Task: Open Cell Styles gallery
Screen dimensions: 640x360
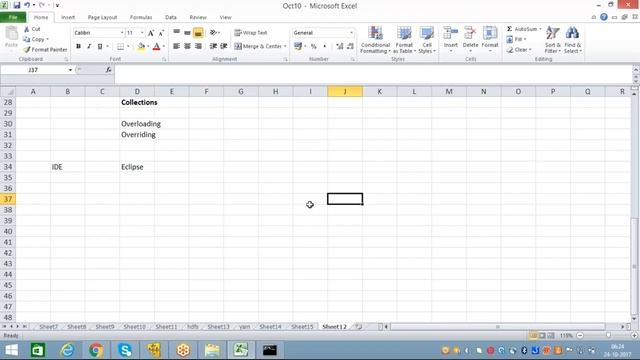Action: [427, 40]
